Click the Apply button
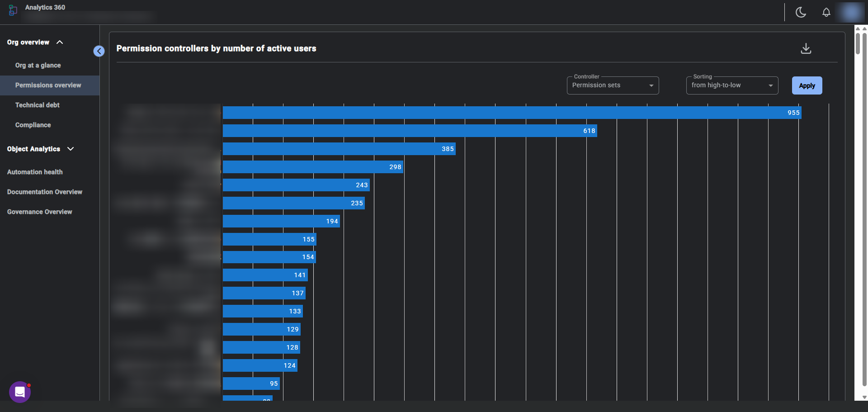868x412 pixels. tap(807, 85)
